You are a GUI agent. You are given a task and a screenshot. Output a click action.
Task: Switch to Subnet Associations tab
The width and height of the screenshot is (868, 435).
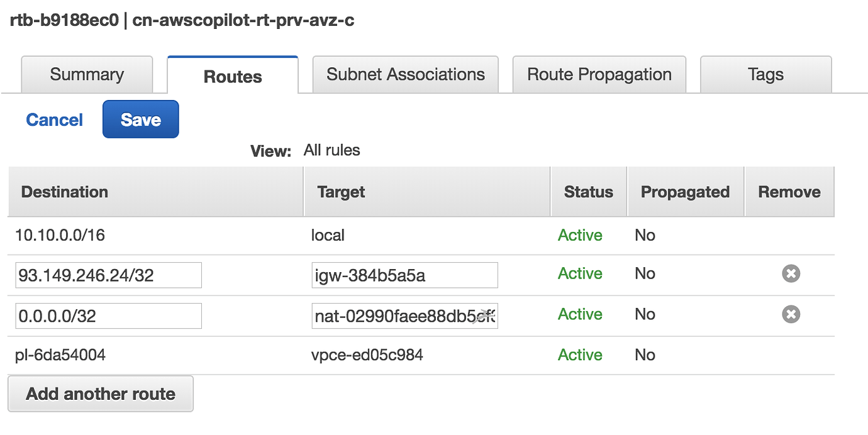point(406,75)
